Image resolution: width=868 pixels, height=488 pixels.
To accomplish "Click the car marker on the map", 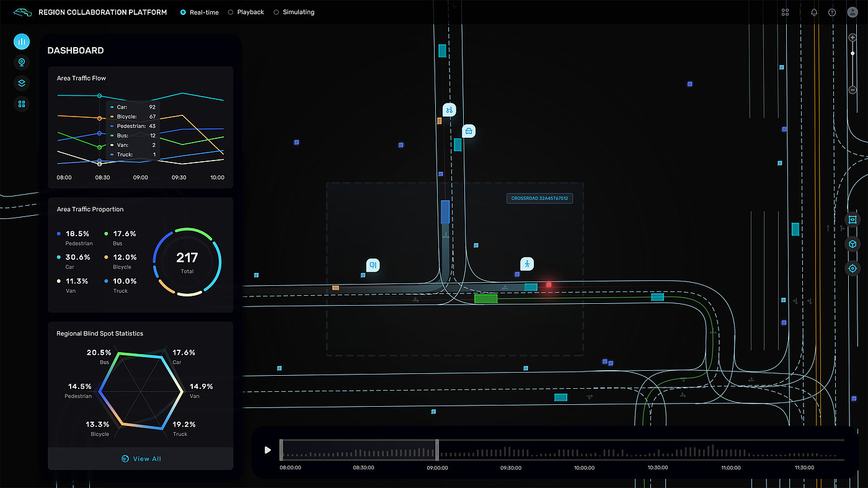I will pyautogui.click(x=469, y=131).
